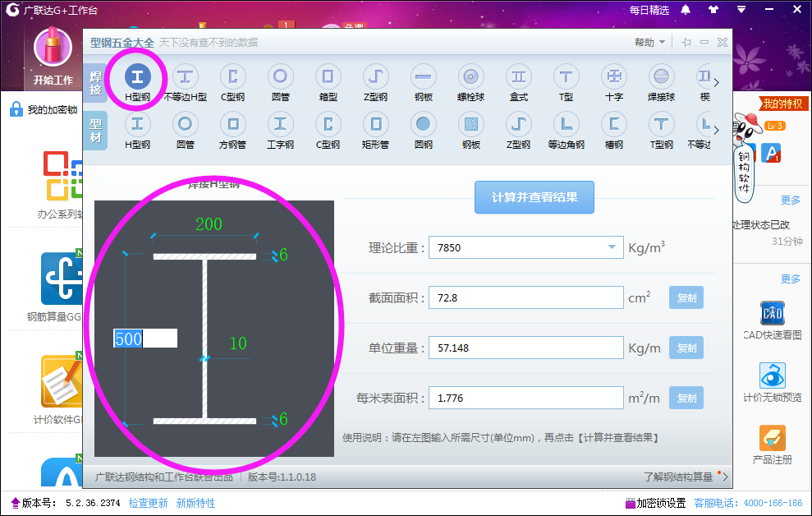This screenshot has width=812, height=516.
Task: Open the 理论比重 dropdown list
Action: (x=612, y=247)
